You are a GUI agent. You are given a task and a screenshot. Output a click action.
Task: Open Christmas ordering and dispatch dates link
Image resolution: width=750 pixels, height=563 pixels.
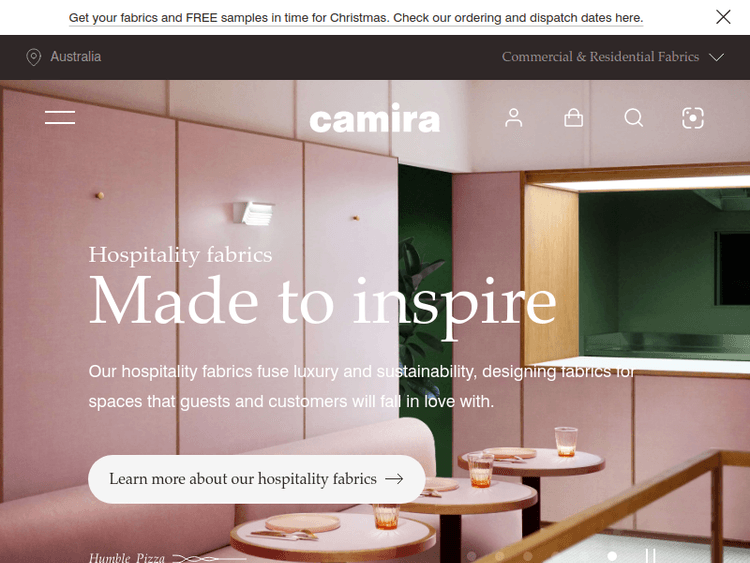(x=356, y=18)
